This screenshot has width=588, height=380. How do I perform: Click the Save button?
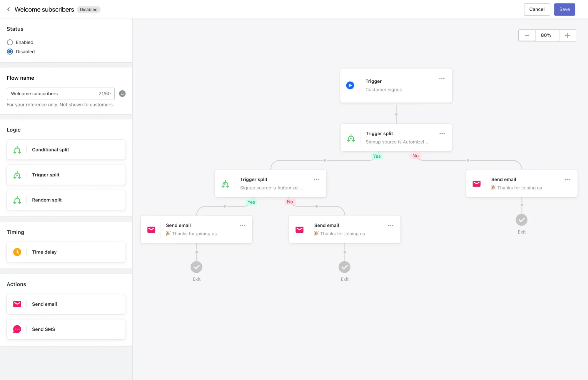click(x=564, y=9)
